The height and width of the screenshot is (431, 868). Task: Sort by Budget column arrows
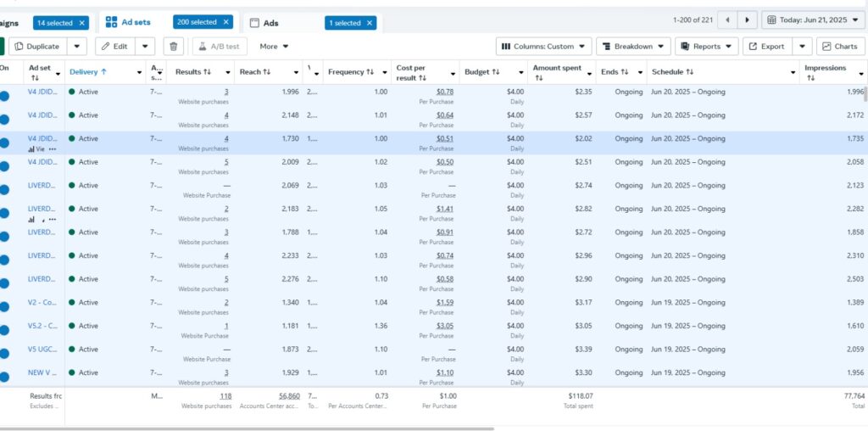[x=496, y=72]
